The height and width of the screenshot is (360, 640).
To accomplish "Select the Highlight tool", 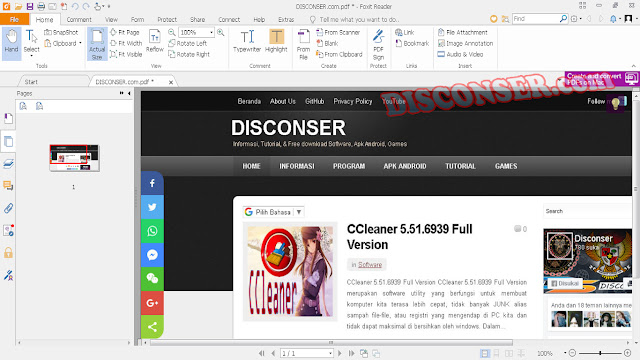I will click(x=276, y=41).
